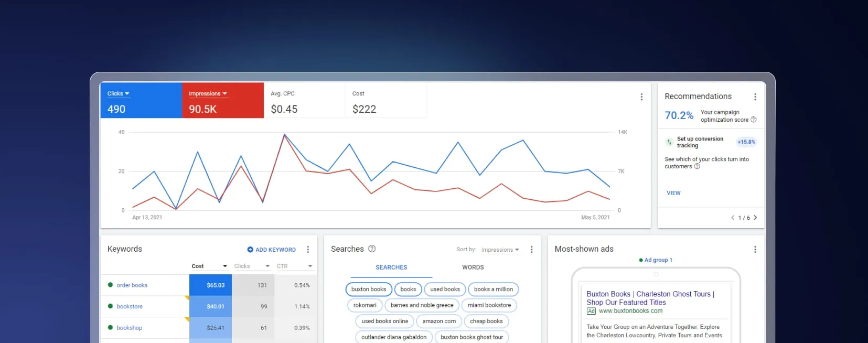Select the 'books' search chip

(408, 290)
